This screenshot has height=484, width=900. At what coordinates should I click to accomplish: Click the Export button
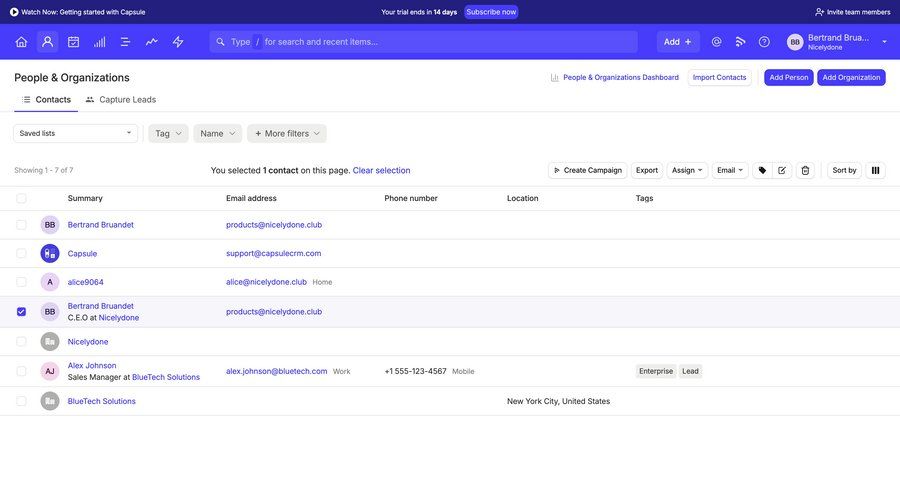647,171
